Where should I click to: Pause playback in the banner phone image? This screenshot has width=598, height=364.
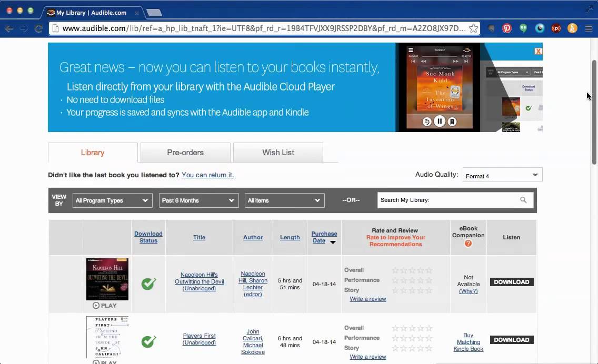(440, 121)
